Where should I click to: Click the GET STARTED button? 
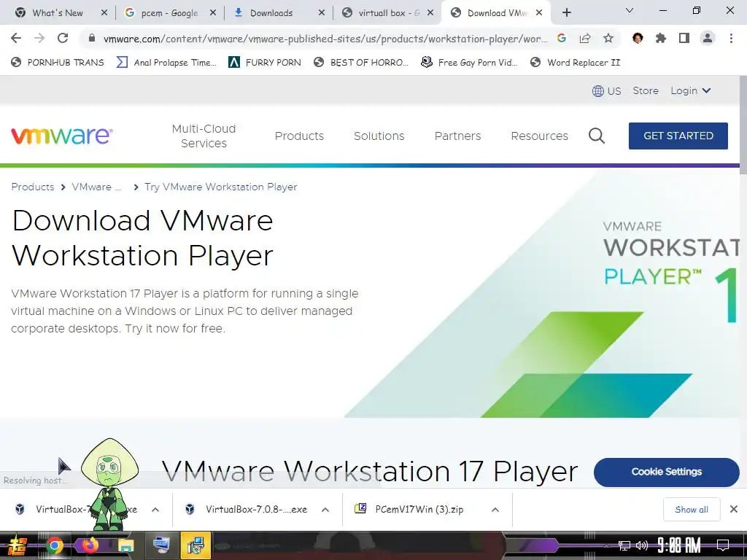tap(678, 136)
